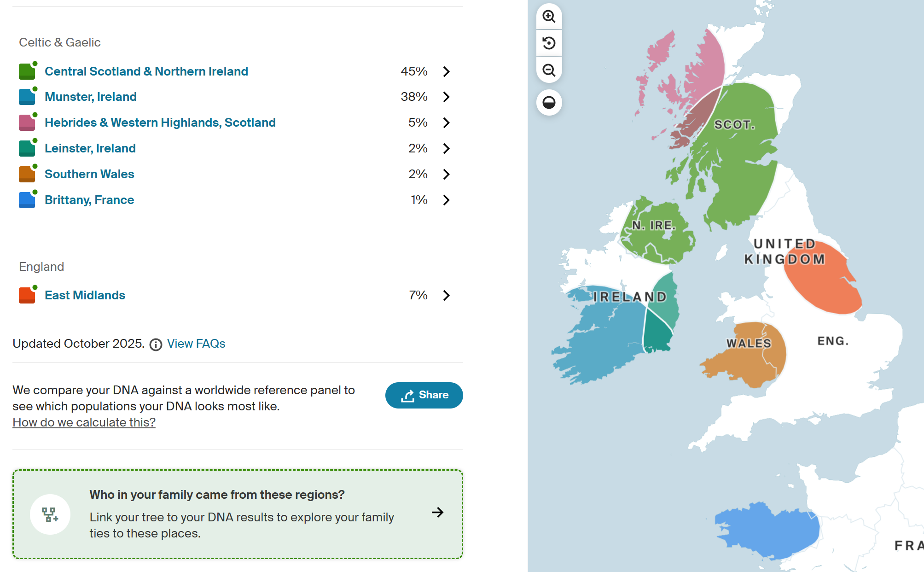Click the Southern Wales orange color swatch
This screenshot has width=924, height=572.
coord(27,174)
